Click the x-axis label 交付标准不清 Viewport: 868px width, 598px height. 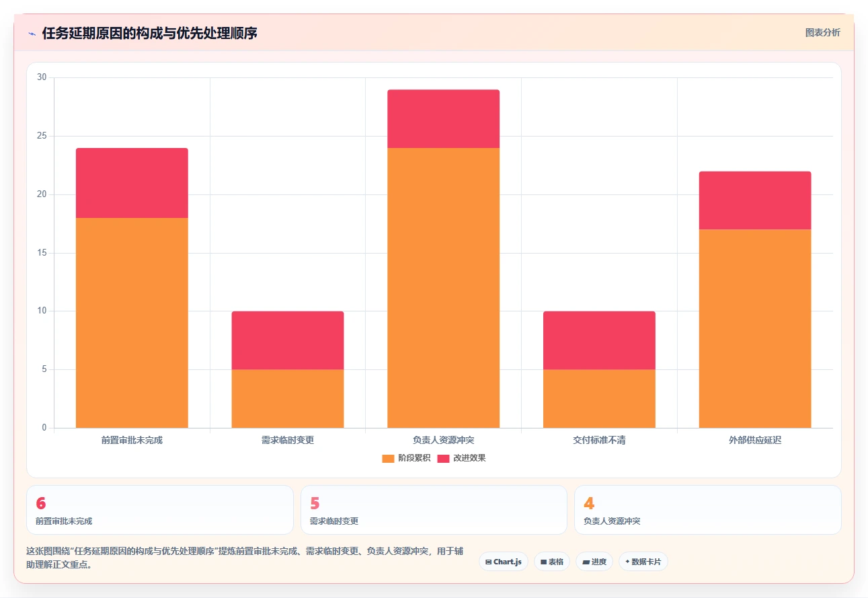pos(599,440)
